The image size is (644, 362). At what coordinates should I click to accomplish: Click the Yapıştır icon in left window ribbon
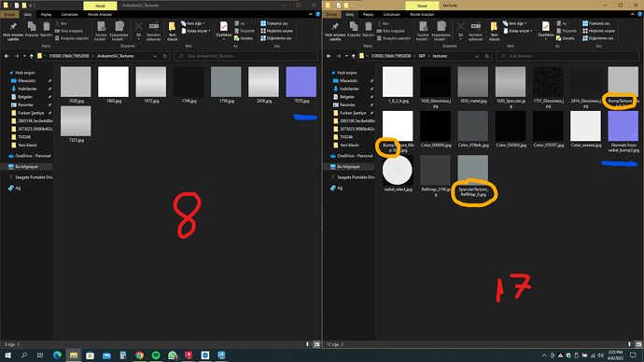click(x=46, y=27)
